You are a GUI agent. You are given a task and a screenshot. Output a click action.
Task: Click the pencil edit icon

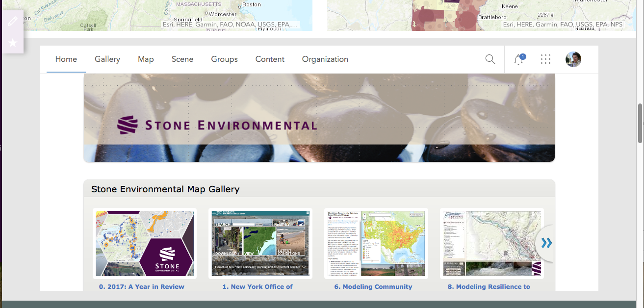click(13, 21)
